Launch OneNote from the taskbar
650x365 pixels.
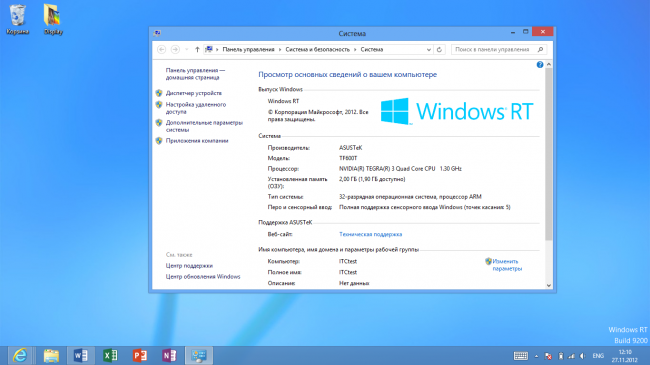coord(169,355)
